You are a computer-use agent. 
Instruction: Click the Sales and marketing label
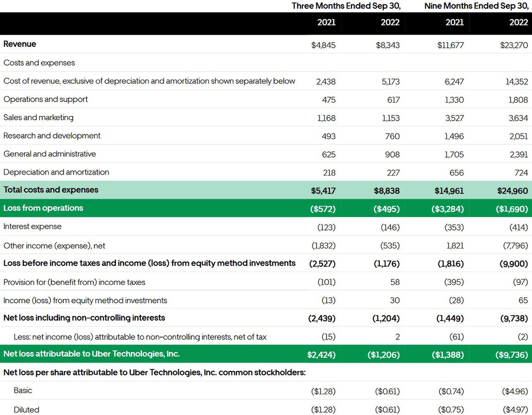38,117
